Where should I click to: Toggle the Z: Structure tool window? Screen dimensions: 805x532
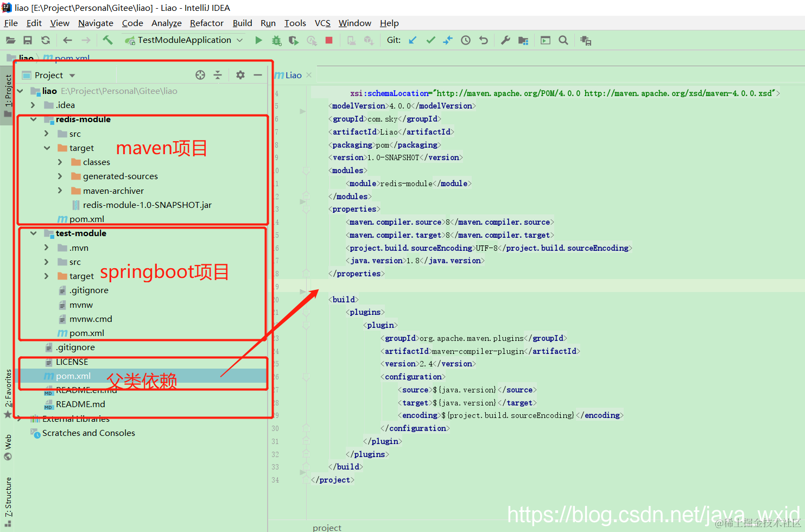tap(8, 502)
